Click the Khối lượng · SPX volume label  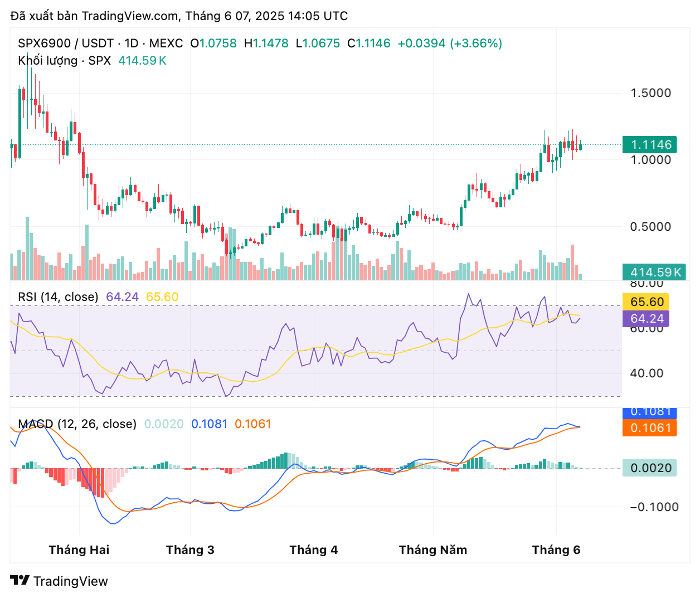(64, 61)
